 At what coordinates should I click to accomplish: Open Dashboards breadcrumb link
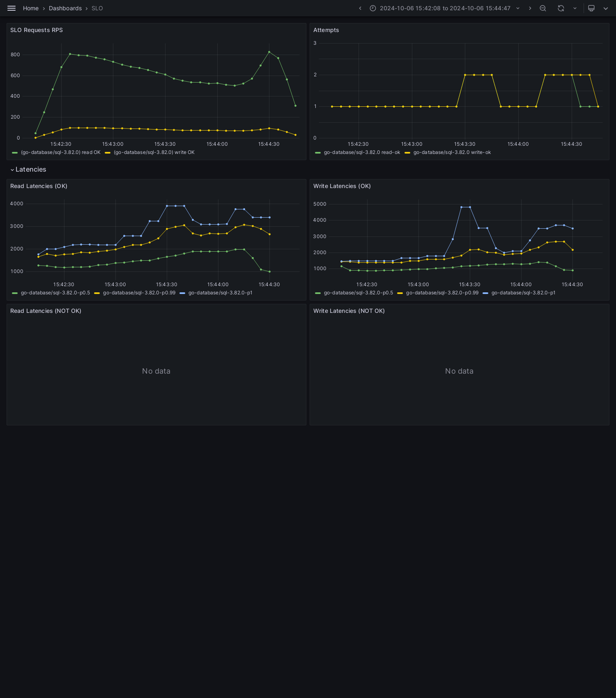[x=65, y=8]
